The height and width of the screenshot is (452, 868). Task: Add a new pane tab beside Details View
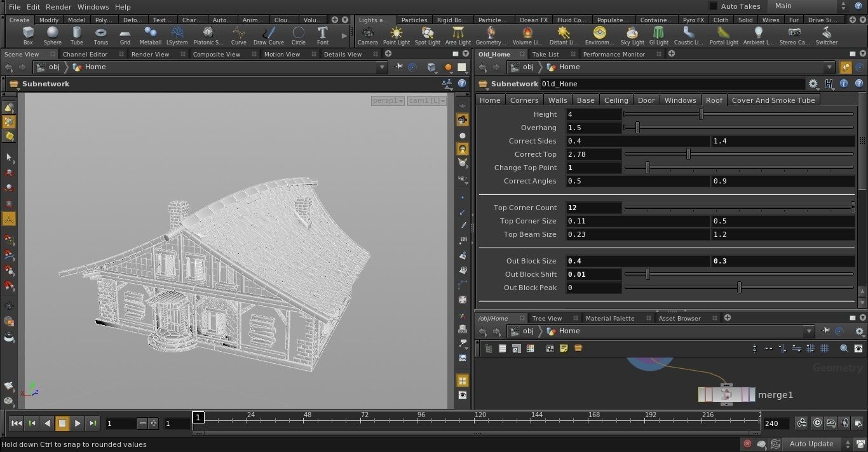click(389, 55)
